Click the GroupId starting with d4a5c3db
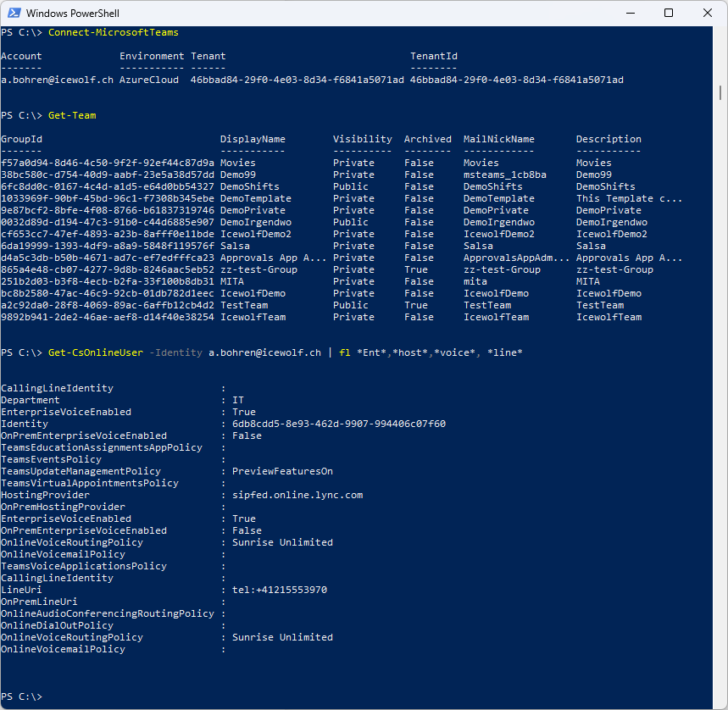Screen dimensions: 728x710 coord(108,258)
